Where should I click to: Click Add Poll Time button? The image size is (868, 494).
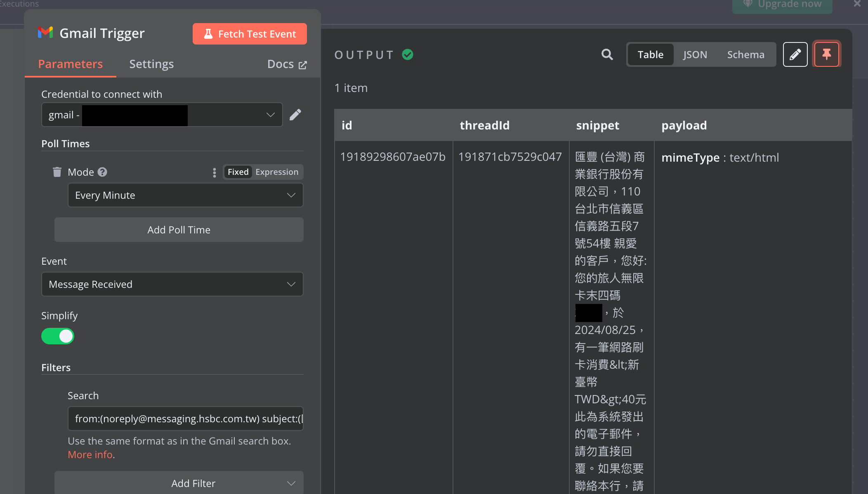click(x=179, y=230)
